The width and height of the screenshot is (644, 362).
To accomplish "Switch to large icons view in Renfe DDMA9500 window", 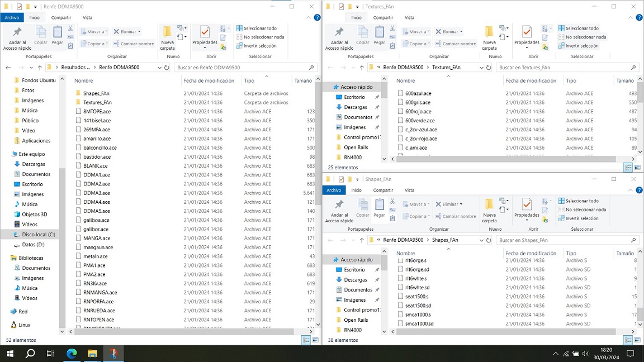I will 315,340.
